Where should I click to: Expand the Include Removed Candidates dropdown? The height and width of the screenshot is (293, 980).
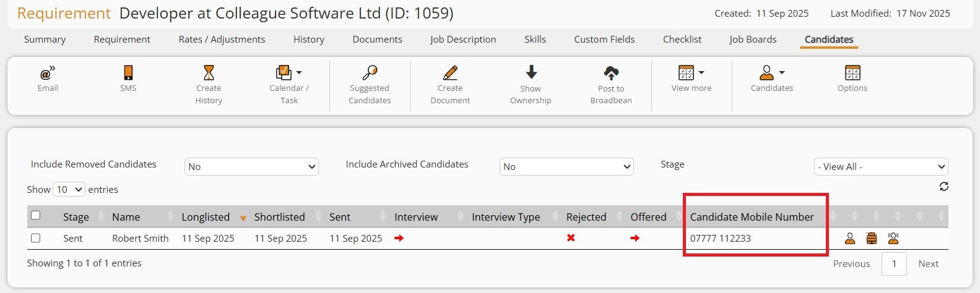[x=251, y=167]
